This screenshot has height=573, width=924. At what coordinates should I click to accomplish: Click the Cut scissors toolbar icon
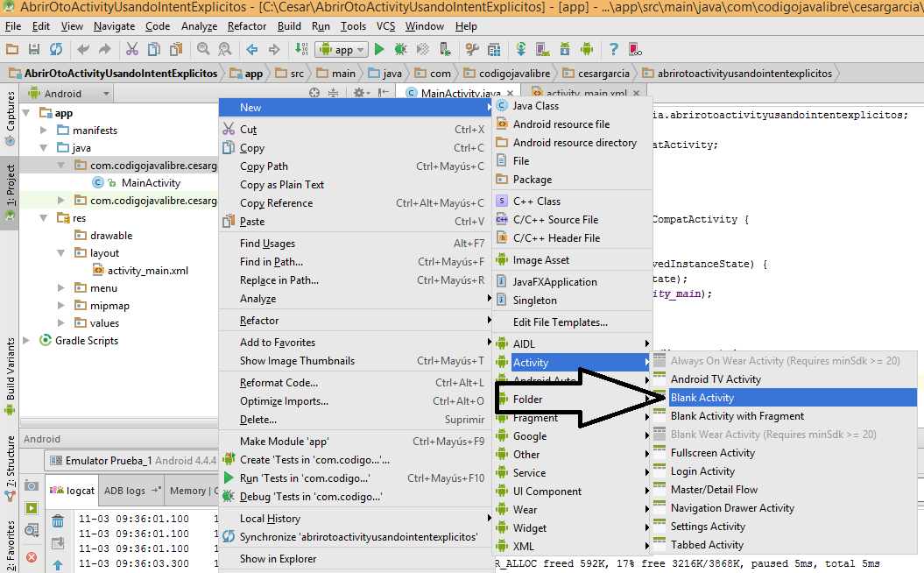(132, 50)
